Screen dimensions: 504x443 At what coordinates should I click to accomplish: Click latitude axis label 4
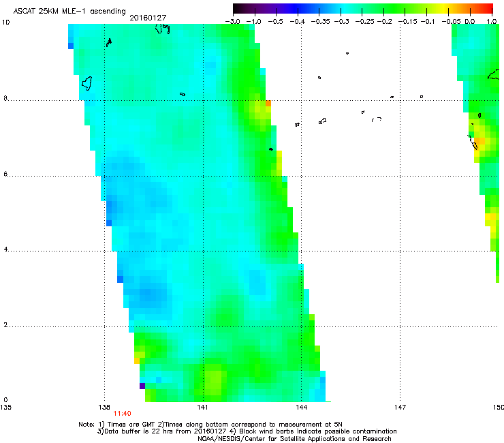[5, 249]
